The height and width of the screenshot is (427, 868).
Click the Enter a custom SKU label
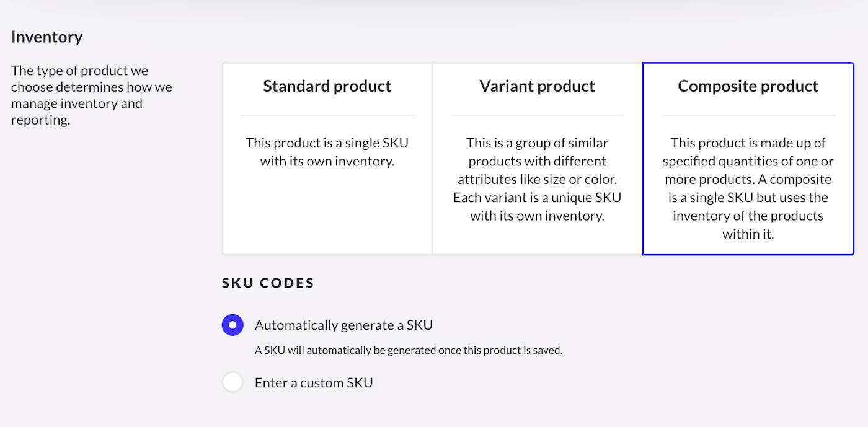point(312,382)
